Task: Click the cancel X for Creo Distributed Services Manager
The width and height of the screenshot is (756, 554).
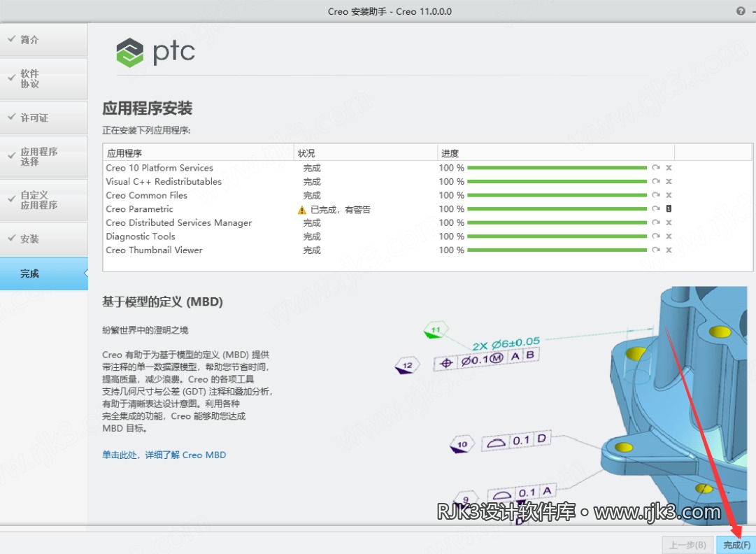Action: point(669,222)
